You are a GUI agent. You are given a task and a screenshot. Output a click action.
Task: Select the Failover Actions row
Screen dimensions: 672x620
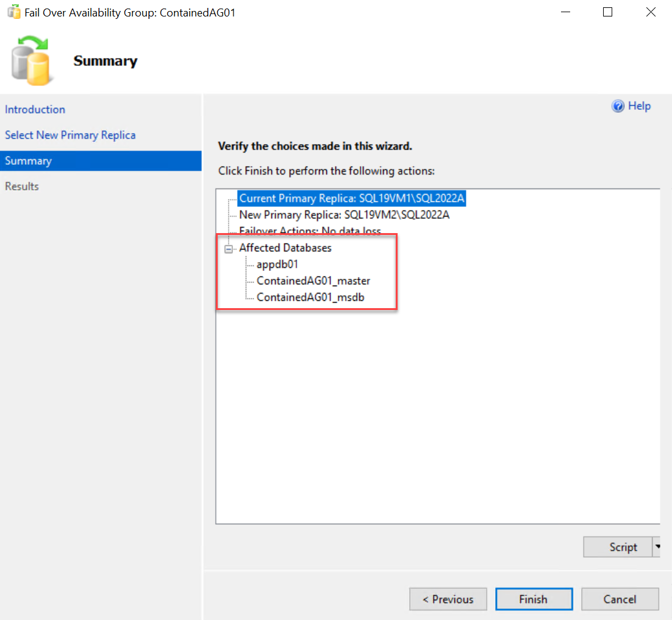[x=310, y=231]
